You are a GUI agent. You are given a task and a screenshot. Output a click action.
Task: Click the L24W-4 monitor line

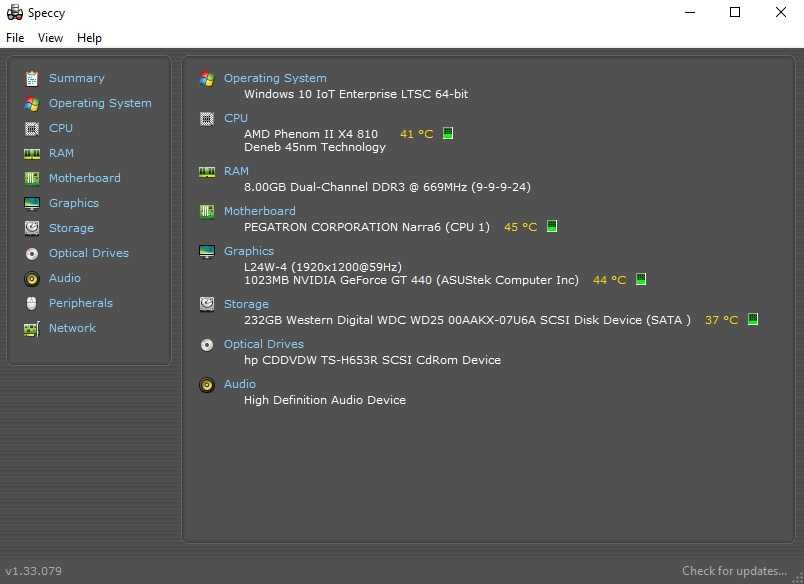coord(323,267)
